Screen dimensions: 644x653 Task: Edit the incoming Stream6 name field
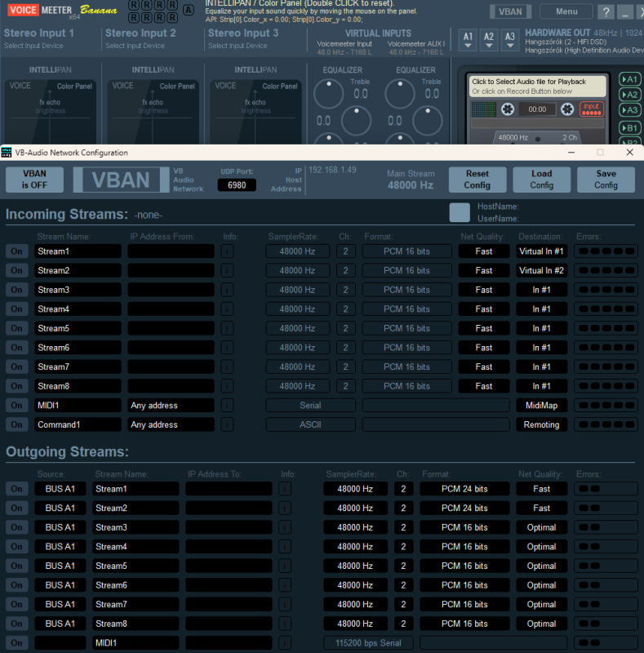[78, 348]
